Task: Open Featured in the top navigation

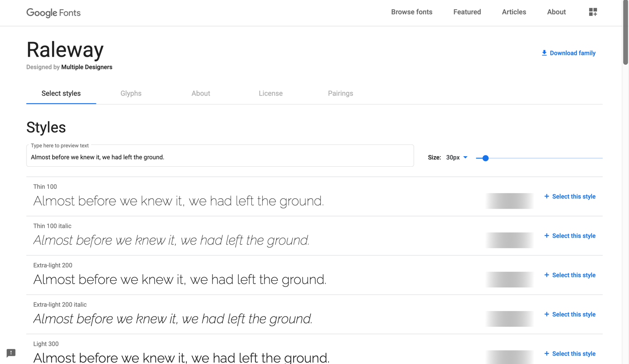Action: (x=467, y=12)
